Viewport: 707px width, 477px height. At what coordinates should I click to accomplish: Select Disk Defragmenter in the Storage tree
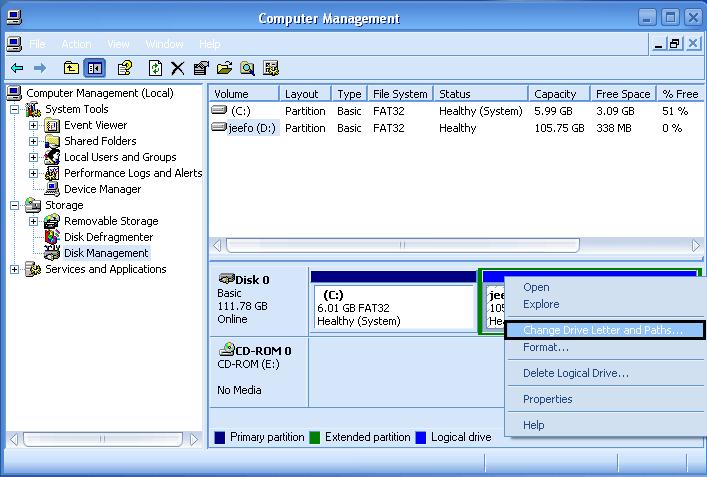pyautogui.click(x=108, y=237)
